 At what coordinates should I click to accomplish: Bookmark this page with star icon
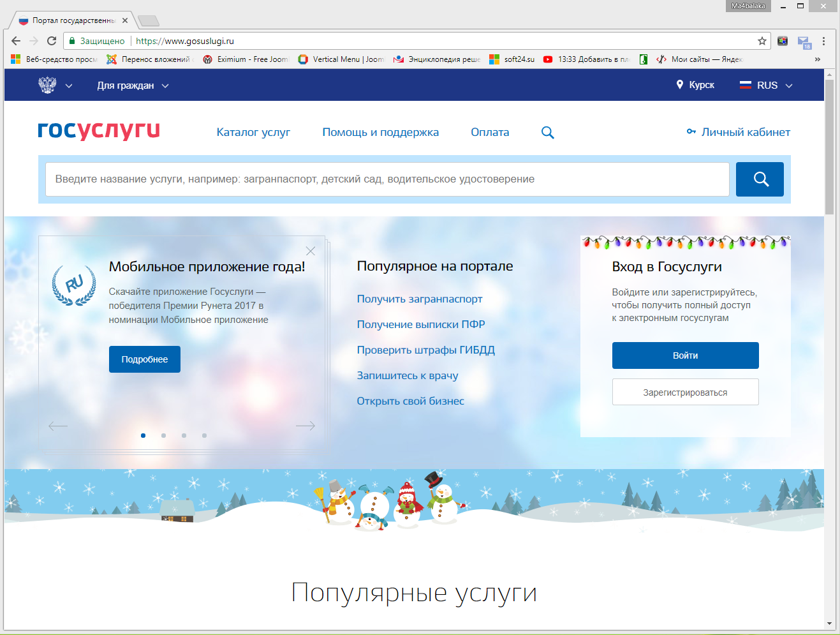(762, 41)
